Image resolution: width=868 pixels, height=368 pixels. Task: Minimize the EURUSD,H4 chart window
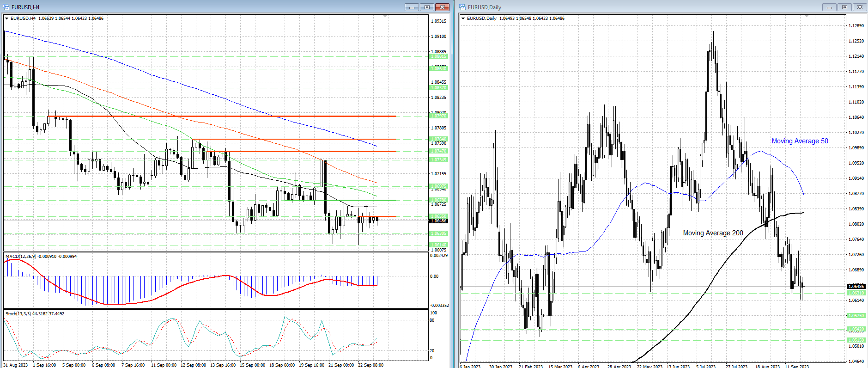(x=412, y=7)
